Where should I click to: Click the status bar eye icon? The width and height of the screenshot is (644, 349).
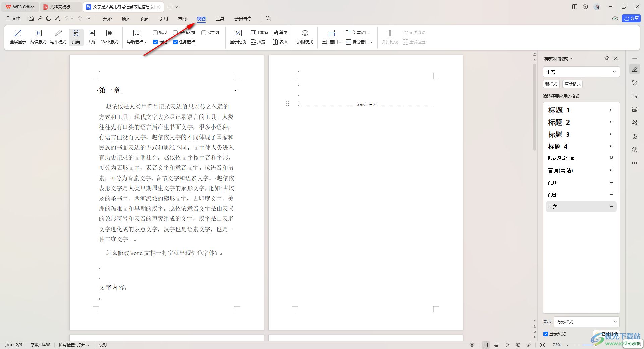click(x=472, y=345)
